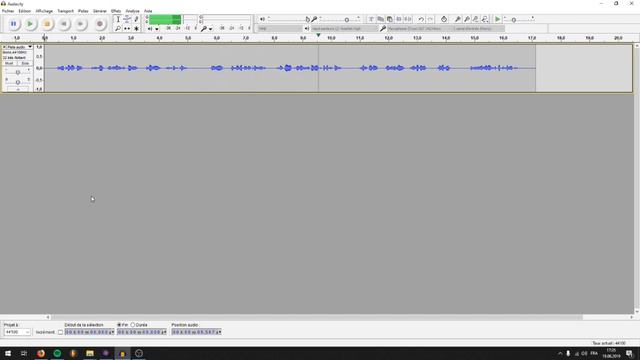Click the Pause transport button
Image resolution: width=640 pixels, height=360 pixels.
click(13, 24)
